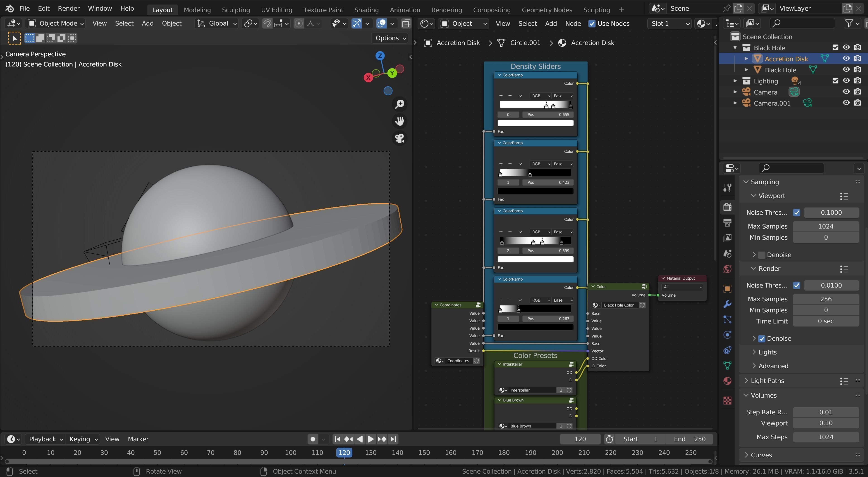Click the hand pan view icon
Image resolution: width=868 pixels, height=477 pixels.
point(400,121)
